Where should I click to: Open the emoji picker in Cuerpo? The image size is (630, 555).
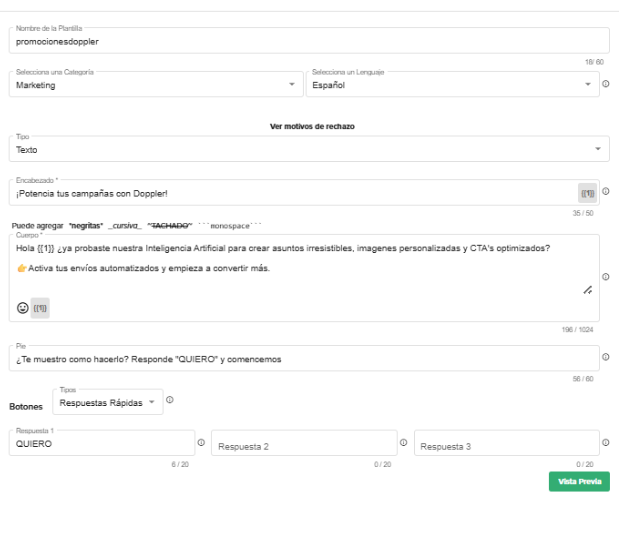click(22, 308)
